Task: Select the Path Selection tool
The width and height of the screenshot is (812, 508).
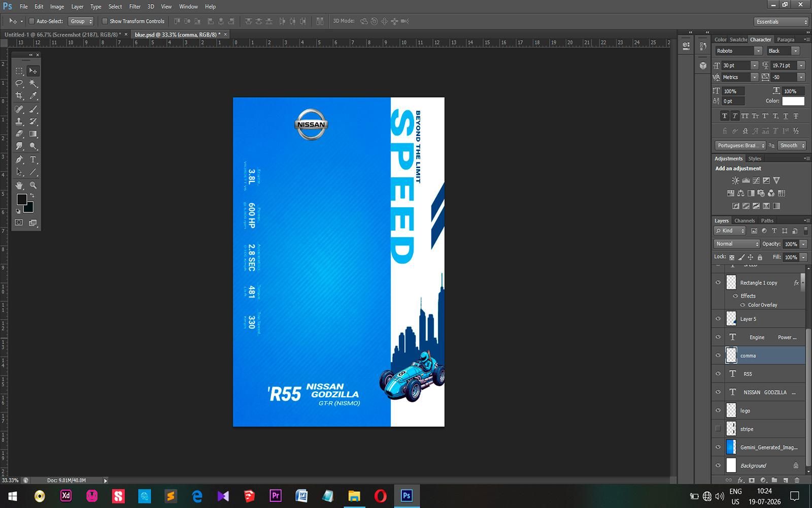Action: [19, 172]
